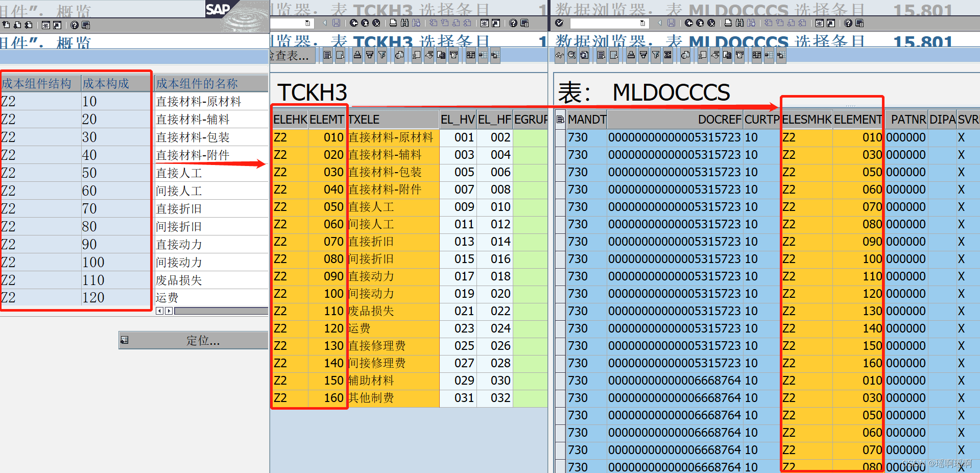Click EL_HV column header in TCKH3 table
Viewport: 980px width, 473px height.
pyautogui.click(x=458, y=120)
